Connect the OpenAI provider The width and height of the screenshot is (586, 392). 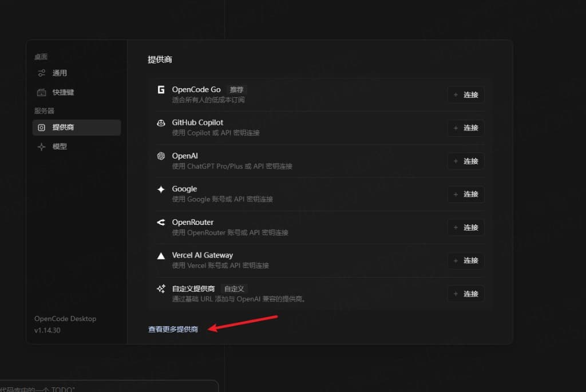coord(466,161)
